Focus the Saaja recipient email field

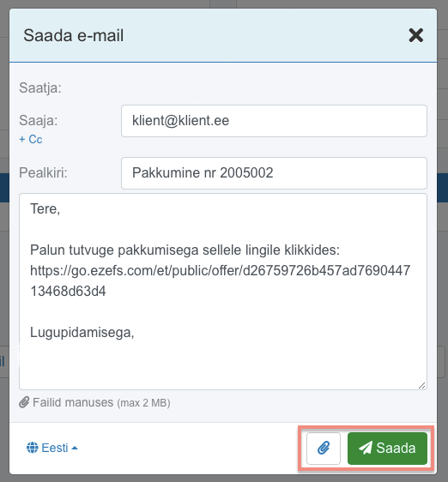pyautogui.click(x=274, y=121)
